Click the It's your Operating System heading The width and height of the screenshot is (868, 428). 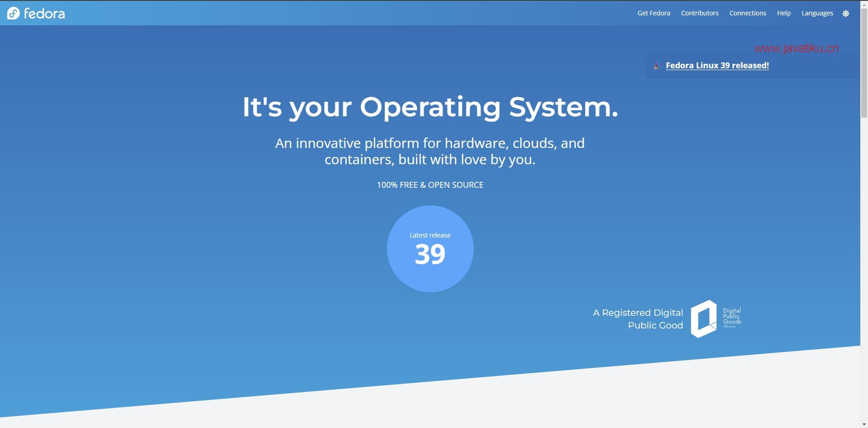click(430, 107)
